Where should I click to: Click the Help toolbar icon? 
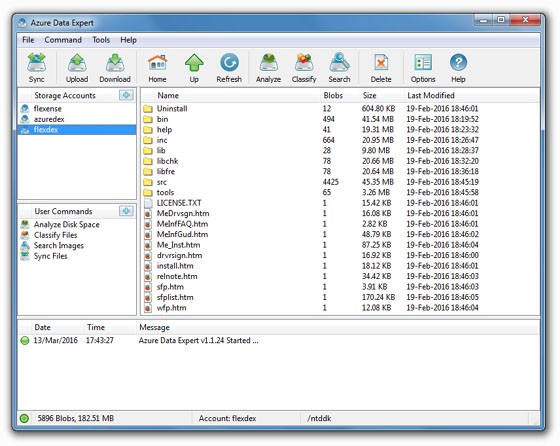458,68
